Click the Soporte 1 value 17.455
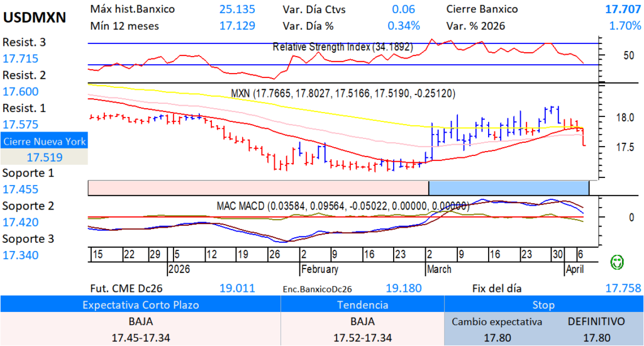Screen dimensions: 644x346 (21, 189)
